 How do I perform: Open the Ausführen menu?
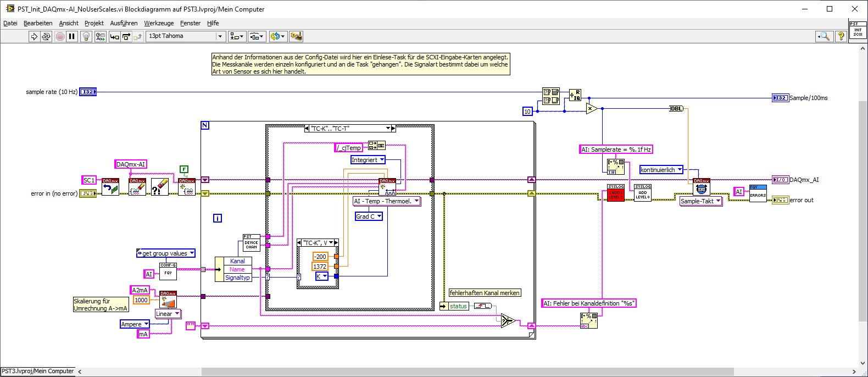[124, 23]
